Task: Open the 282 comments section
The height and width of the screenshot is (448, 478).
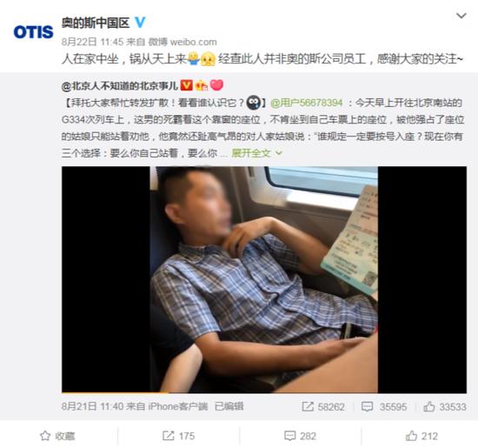Action: [300, 436]
